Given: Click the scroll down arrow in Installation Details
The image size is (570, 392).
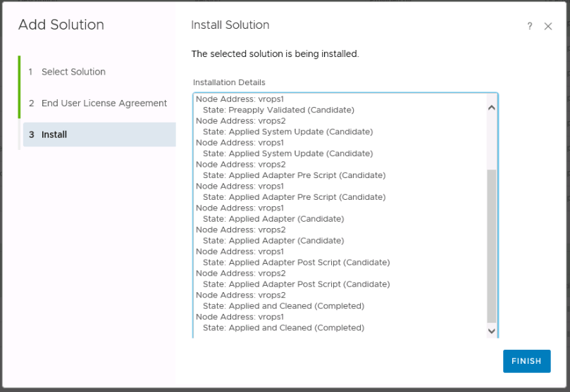Looking at the screenshot, I should point(491,330).
